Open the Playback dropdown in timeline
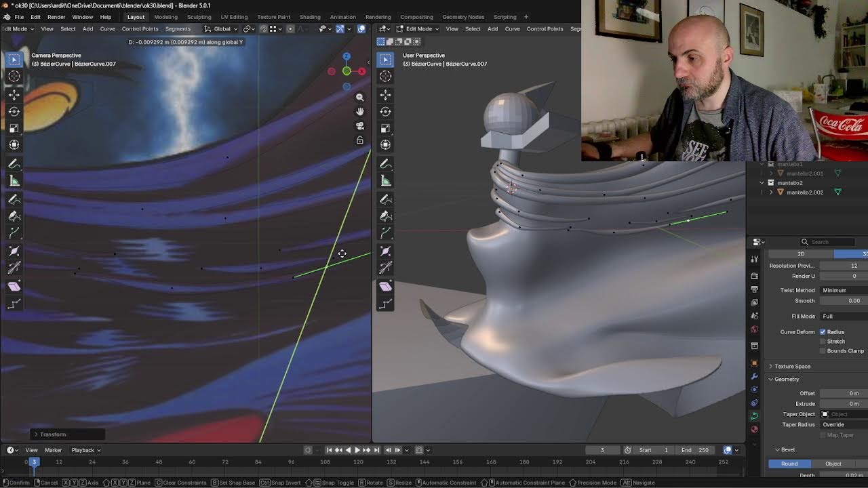 pos(86,450)
